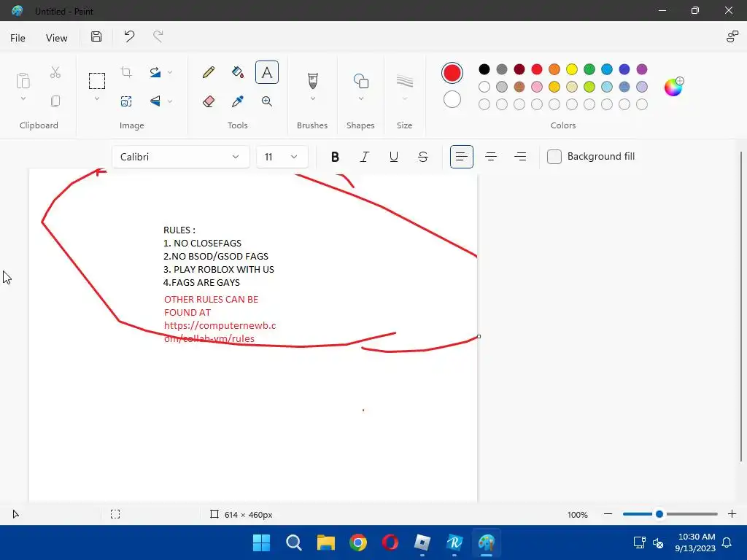Pick the black color swatch
Viewport: 747px width, 560px height.
click(x=484, y=69)
